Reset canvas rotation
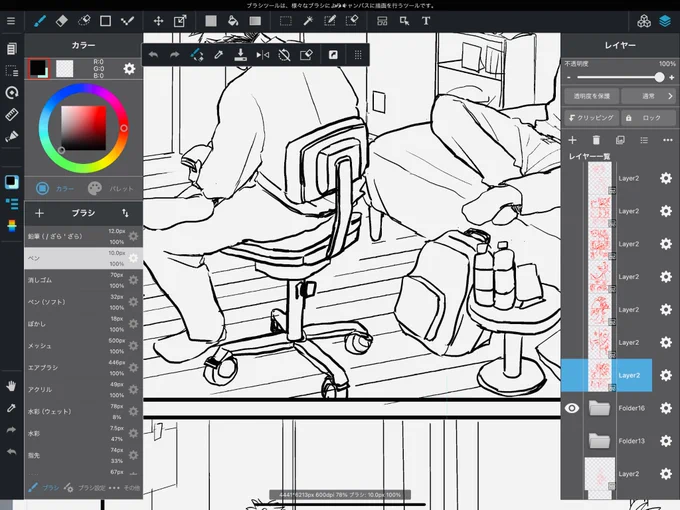The image size is (680, 510). (x=284, y=55)
